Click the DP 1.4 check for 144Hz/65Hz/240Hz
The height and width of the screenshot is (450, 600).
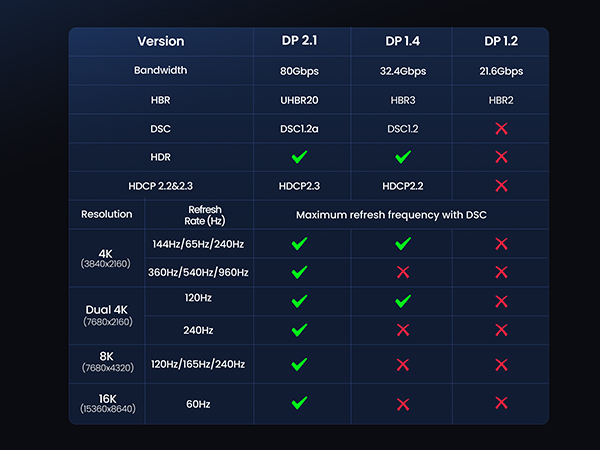point(403,244)
